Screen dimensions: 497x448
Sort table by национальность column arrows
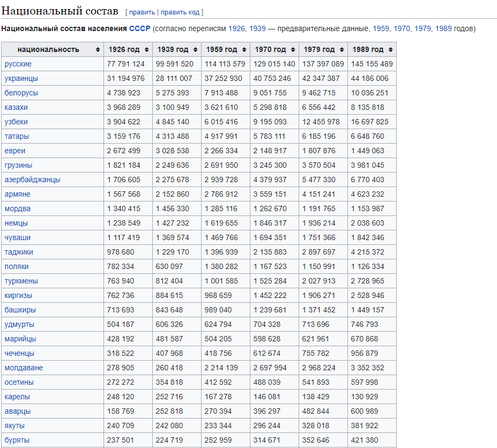tap(98, 49)
